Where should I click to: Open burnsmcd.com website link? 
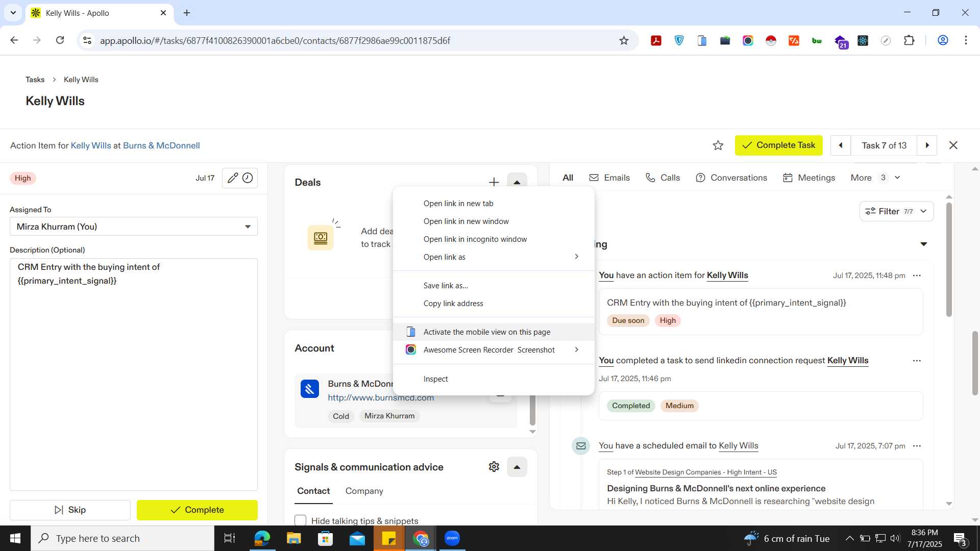click(381, 397)
